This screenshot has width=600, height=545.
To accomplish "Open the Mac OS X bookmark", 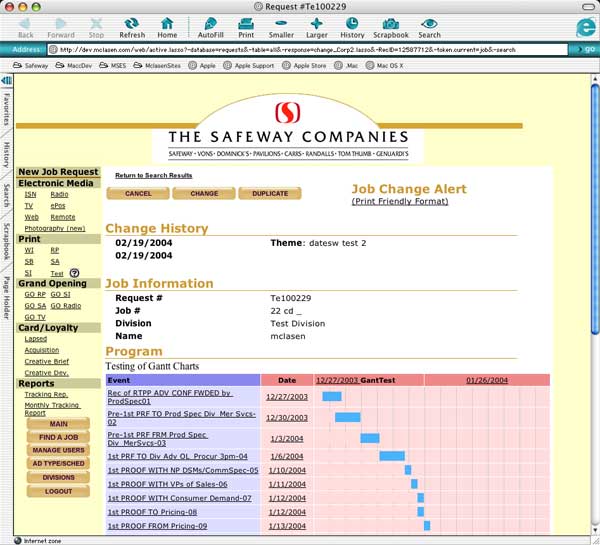I will 385,65.
